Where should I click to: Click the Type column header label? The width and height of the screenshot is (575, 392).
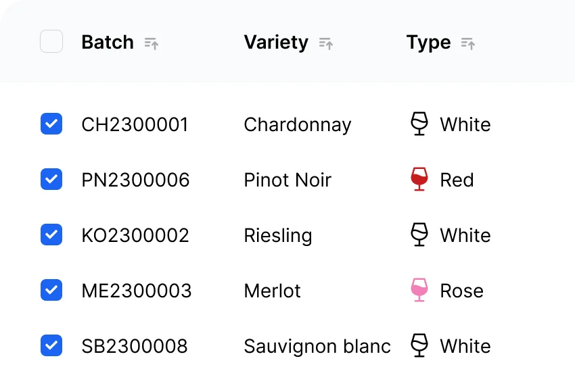(428, 42)
